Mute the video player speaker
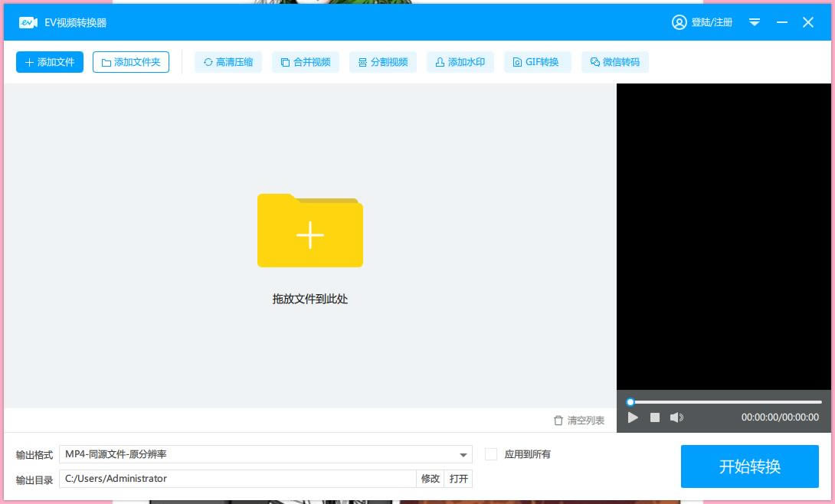The height and width of the screenshot is (504, 835). coord(676,417)
